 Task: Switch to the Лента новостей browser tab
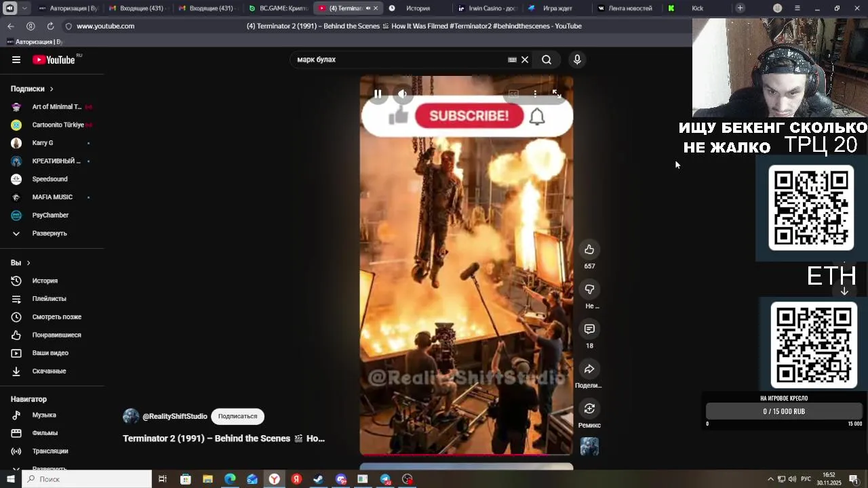[x=625, y=8]
